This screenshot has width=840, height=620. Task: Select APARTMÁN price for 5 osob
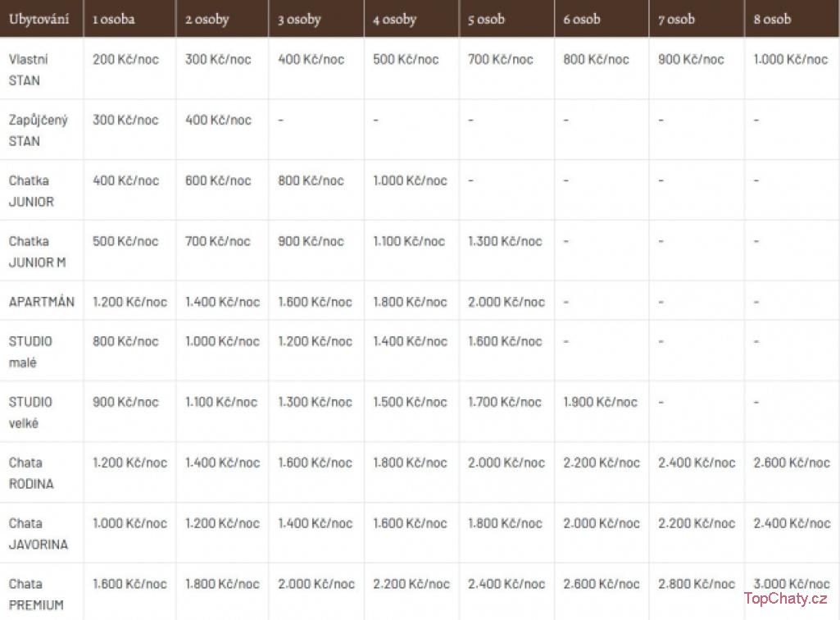coord(506,302)
